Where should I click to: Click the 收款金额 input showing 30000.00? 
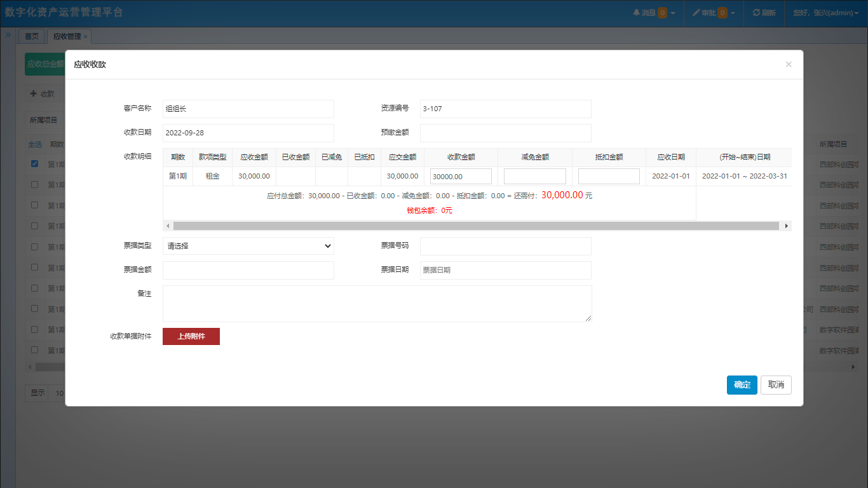tap(461, 176)
